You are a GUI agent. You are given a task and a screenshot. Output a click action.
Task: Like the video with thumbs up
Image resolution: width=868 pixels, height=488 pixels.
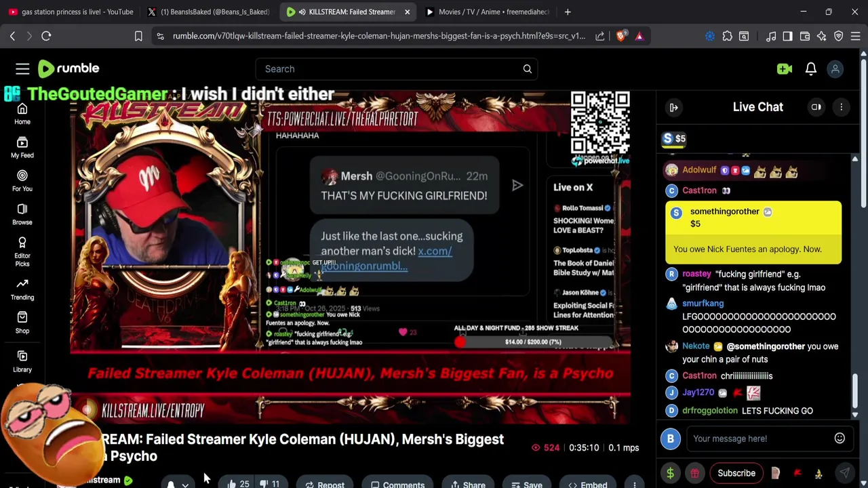(237, 484)
